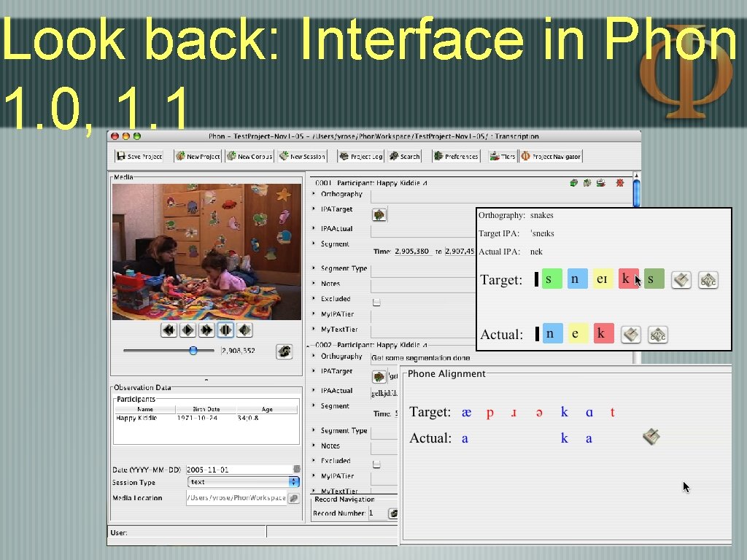Start a New Session from the toolbar
The height and width of the screenshot is (560, 747).
click(303, 156)
